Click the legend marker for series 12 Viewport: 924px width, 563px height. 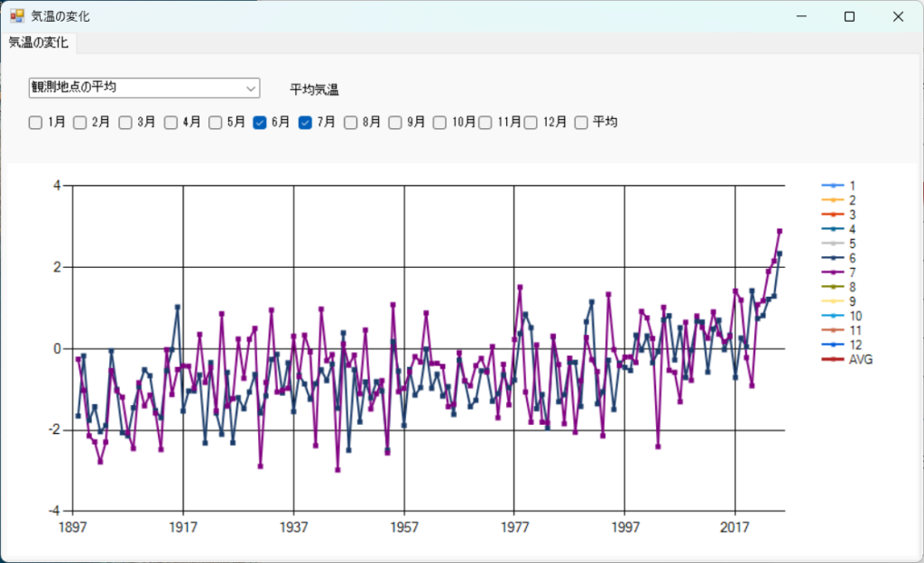point(831,345)
